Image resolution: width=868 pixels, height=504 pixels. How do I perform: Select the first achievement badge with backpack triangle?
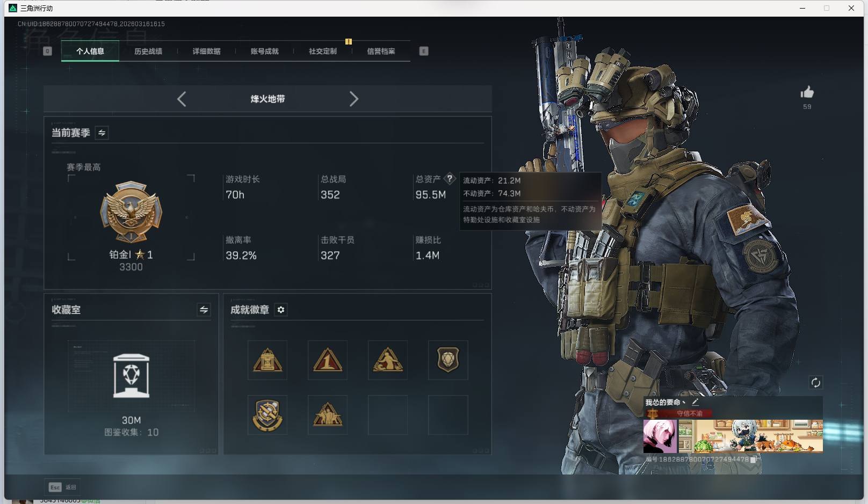pyautogui.click(x=267, y=360)
